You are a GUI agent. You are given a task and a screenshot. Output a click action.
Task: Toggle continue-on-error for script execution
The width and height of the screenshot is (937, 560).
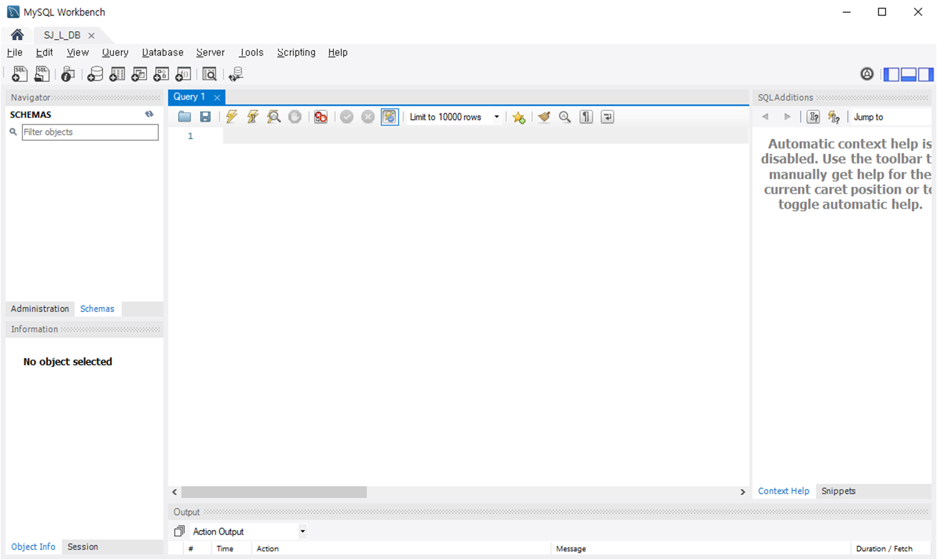point(320,117)
